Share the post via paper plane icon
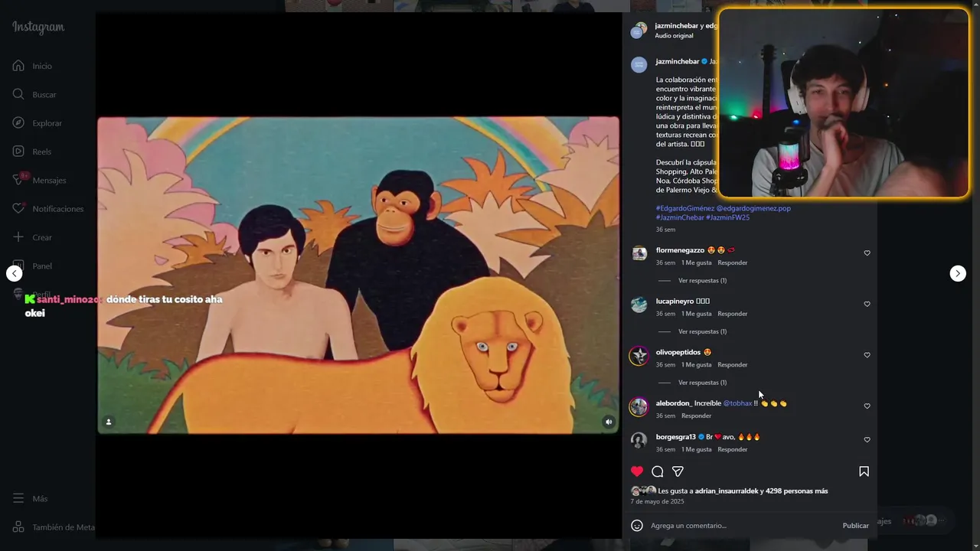980x551 pixels. (x=678, y=471)
